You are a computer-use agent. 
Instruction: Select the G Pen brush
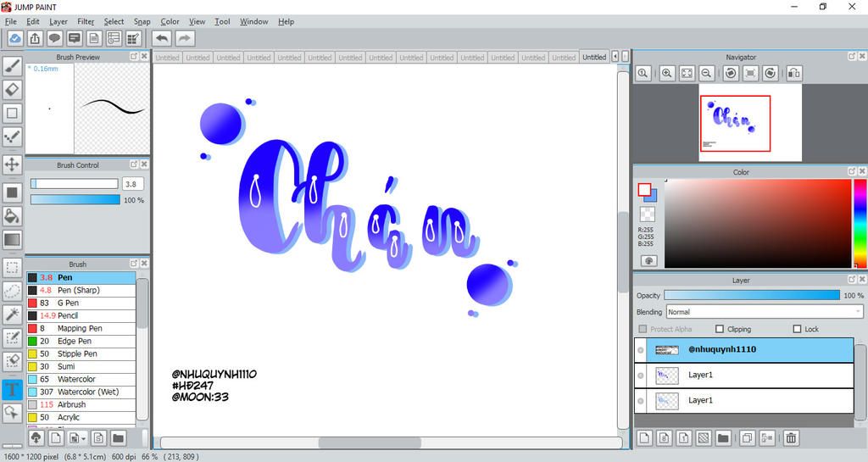[81, 303]
